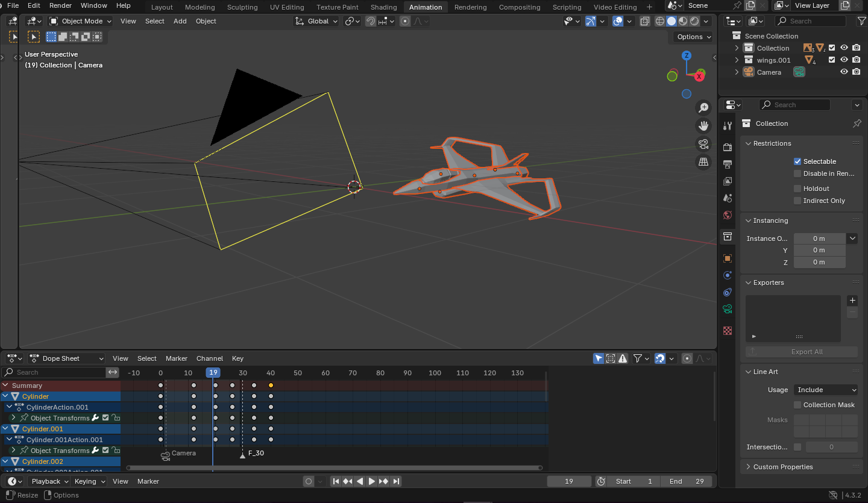Expand the wings.001 collection in outliner
Image resolution: width=868 pixels, height=503 pixels.
pos(736,60)
